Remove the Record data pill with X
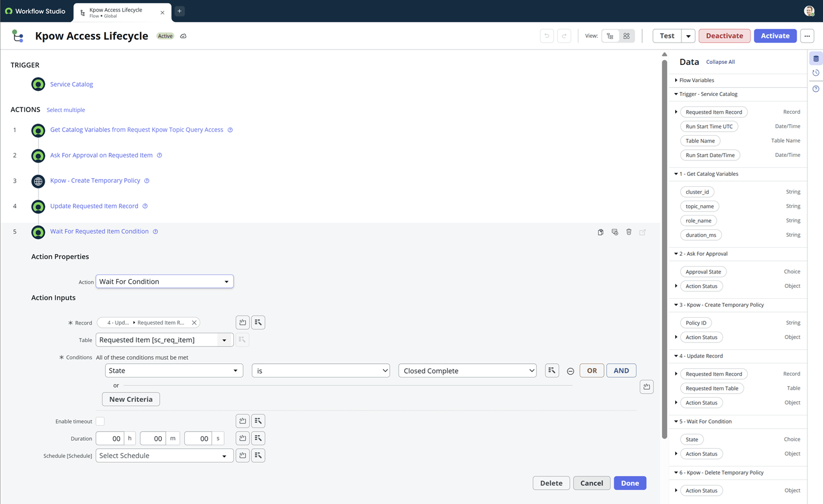The height and width of the screenshot is (504, 823). tap(194, 323)
